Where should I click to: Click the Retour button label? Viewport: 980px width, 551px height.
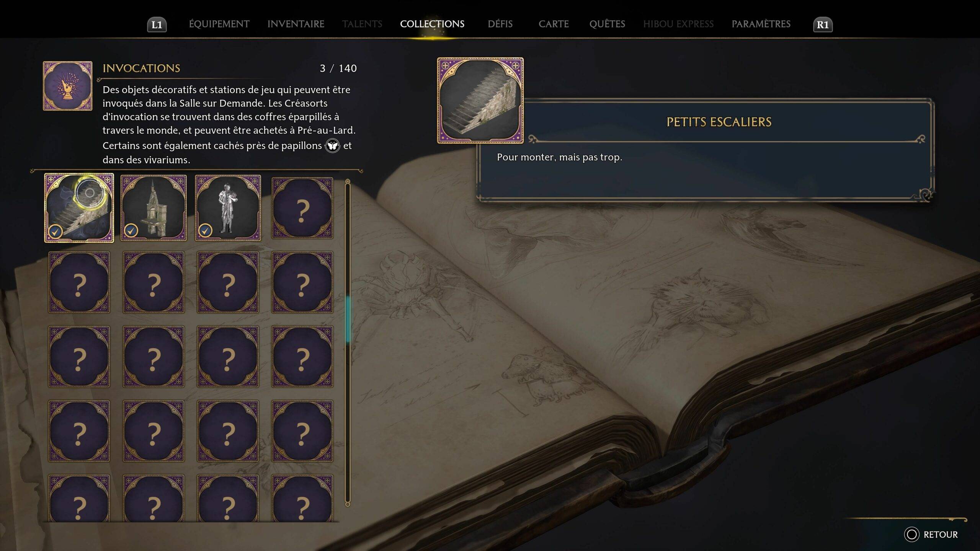click(x=941, y=535)
